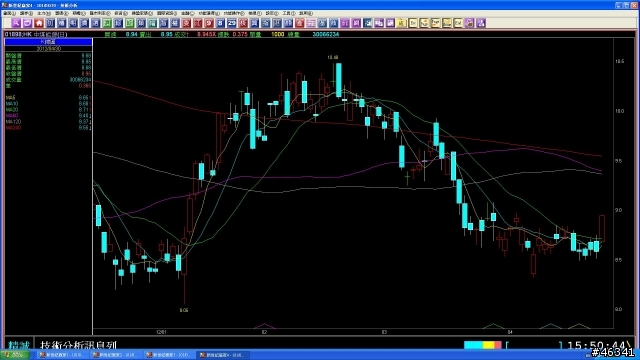This screenshot has height=360, width=640.
Task: Click the colored status indicator bar at bottom
Action: (483, 345)
